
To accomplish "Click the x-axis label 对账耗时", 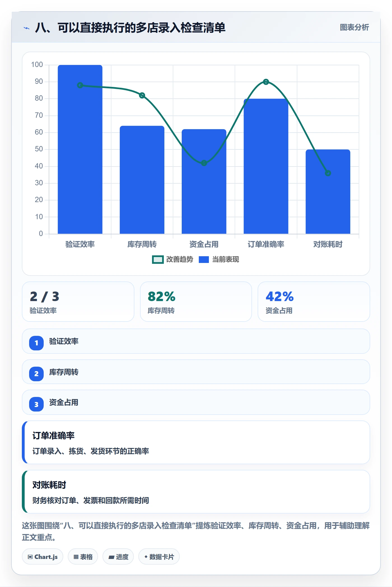I will tap(328, 244).
